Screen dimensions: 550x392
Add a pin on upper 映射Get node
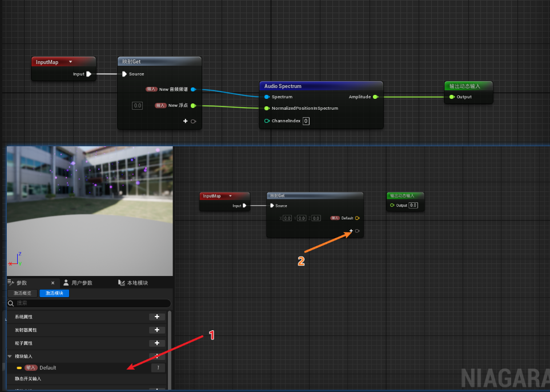[185, 121]
